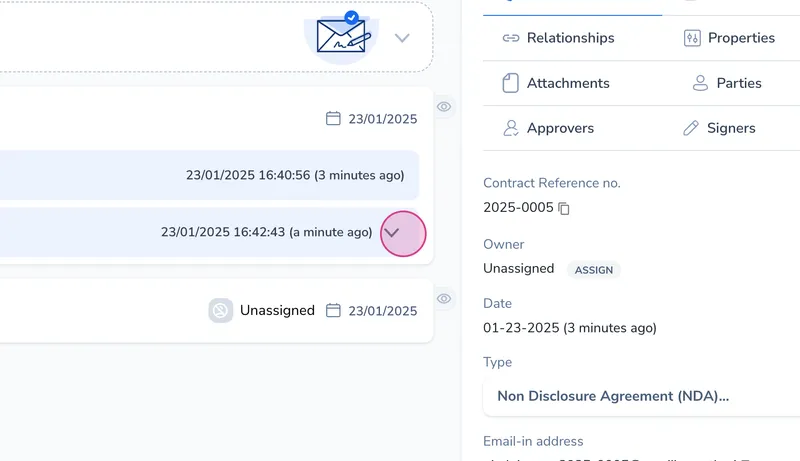
Task: Click the Unassigned value under the Owner label
Action: [x=518, y=268]
